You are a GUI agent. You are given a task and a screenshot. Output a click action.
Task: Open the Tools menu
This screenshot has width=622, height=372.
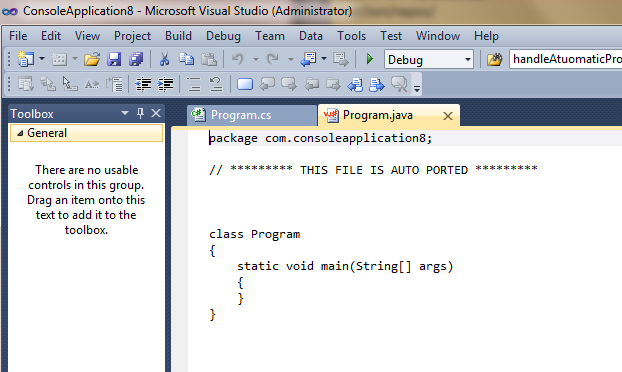pyautogui.click(x=351, y=36)
